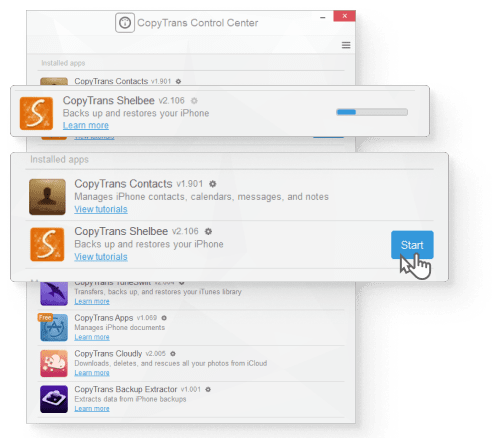
Task: Open Learn more link under Shelbee progress row
Action: coord(86,126)
